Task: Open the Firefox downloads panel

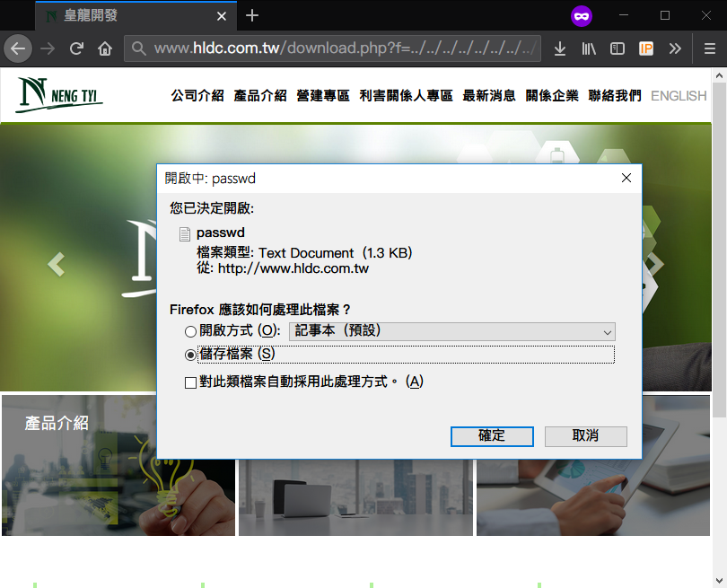Action: pyautogui.click(x=560, y=48)
